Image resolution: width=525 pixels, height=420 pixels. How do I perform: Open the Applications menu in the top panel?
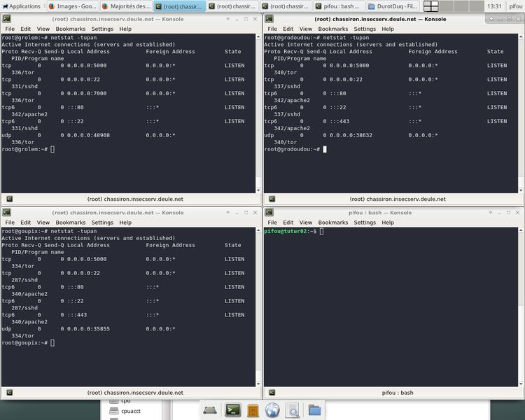point(21,6)
